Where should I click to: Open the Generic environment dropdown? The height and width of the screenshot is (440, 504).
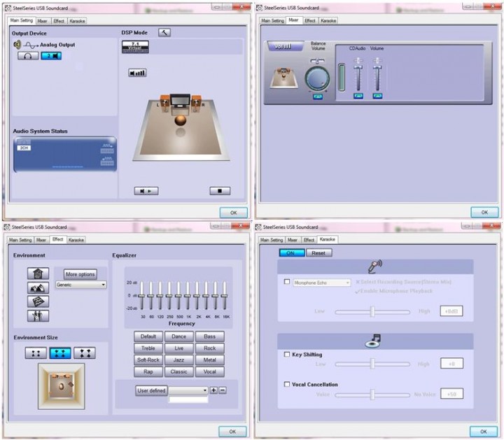coord(80,285)
